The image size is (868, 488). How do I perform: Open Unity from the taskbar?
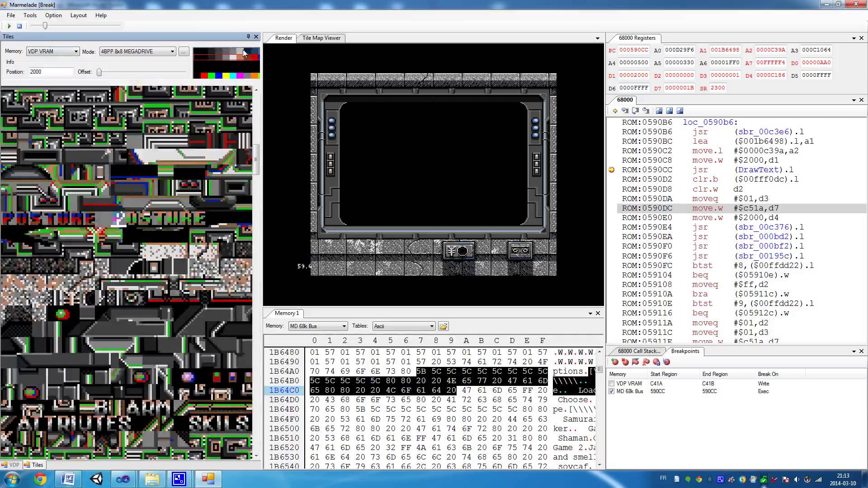coord(96,479)
